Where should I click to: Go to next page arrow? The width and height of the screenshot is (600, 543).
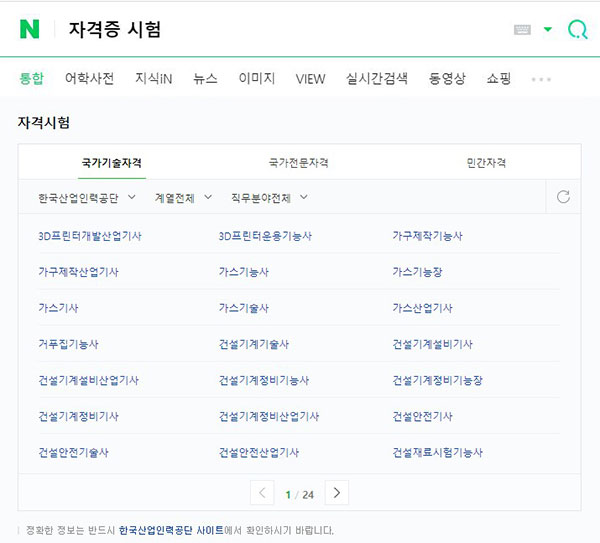337,493
